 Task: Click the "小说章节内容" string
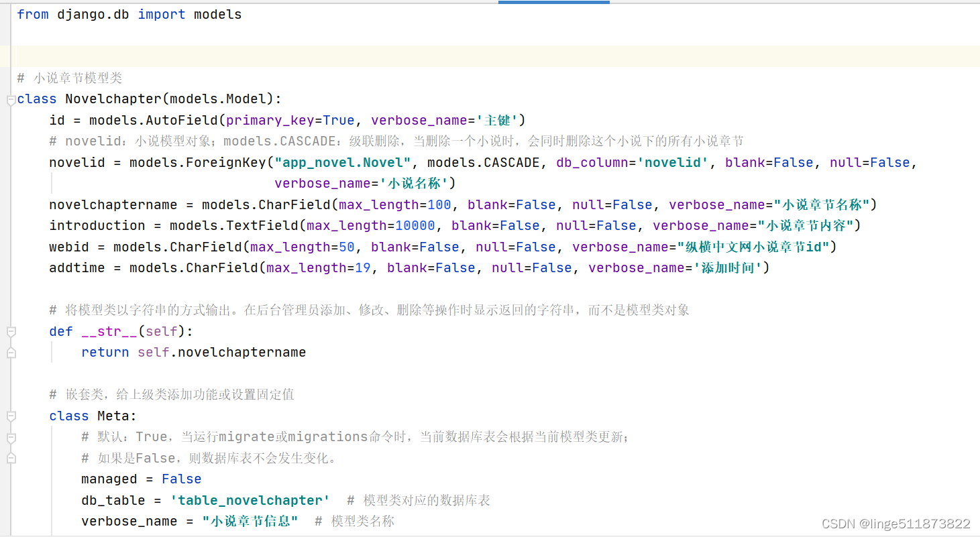pyautogui.click(x=806, y=225)
